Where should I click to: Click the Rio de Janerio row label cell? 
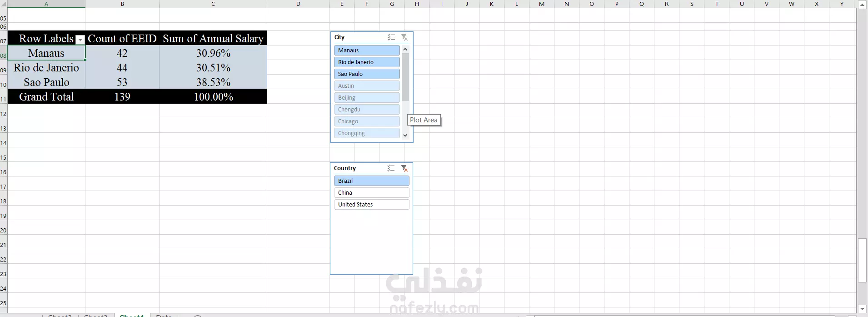pos(46,67)
